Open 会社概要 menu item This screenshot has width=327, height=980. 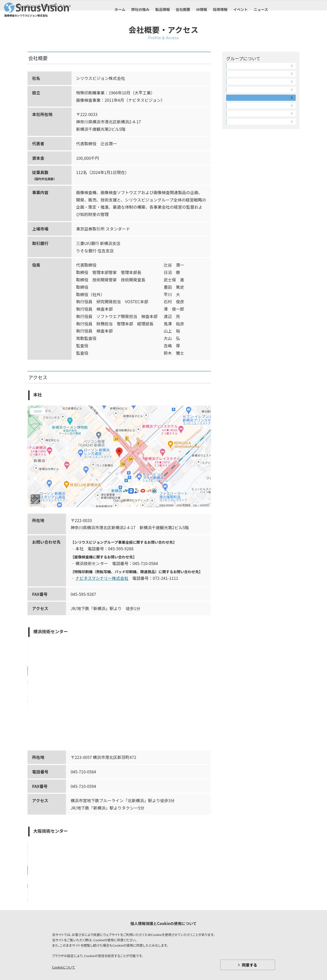[183, 9]
